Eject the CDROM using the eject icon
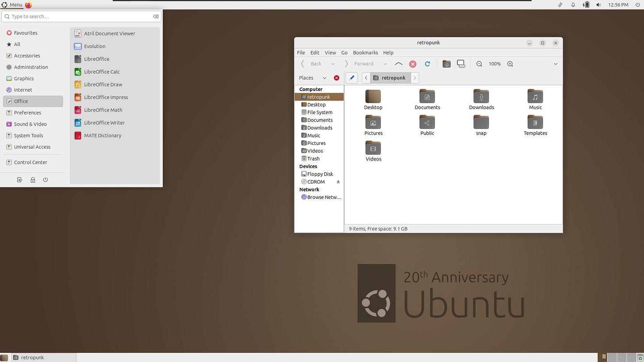 coord(338,182)
